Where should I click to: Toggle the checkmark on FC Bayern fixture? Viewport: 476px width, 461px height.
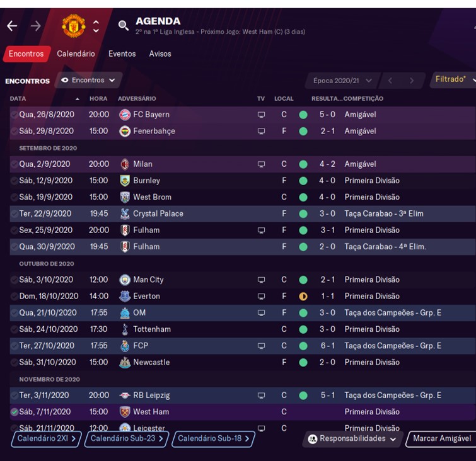coord(15,115)
